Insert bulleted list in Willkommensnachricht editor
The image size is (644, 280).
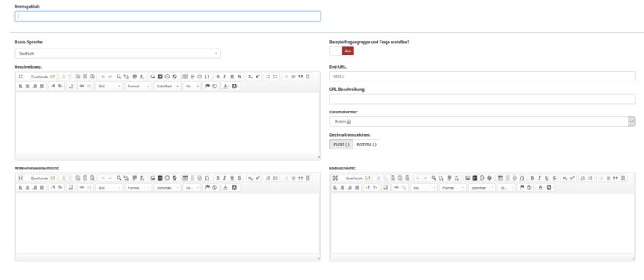pos(276,178)
